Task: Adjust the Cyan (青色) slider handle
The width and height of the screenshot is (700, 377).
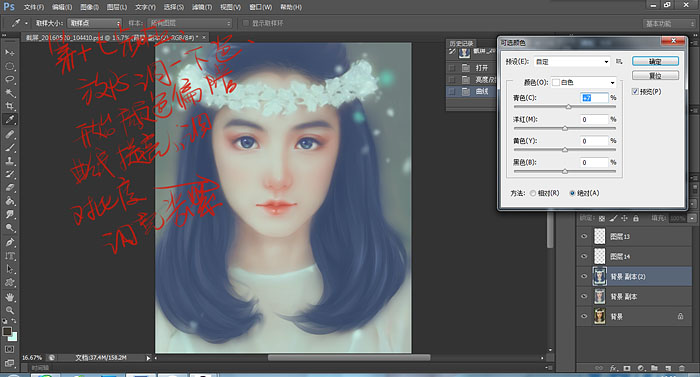Action: pyautogui.click(x=568, y=107)
